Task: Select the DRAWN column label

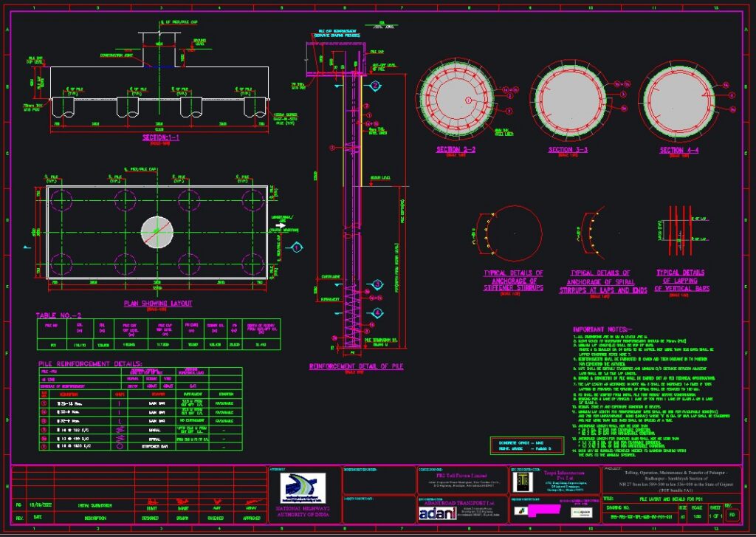Action: click(x=182, y=519)
